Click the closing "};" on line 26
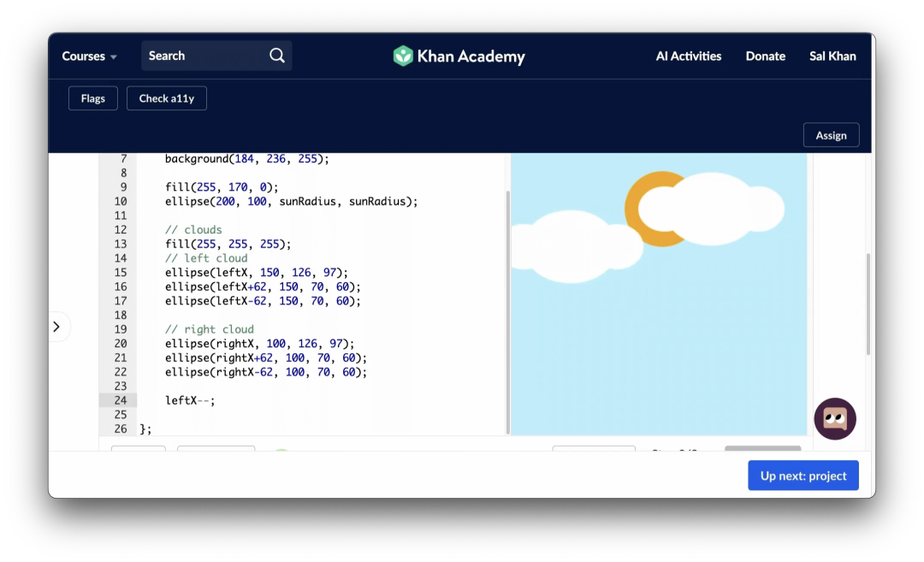924x562 pixels. click(x=145, y=429)
